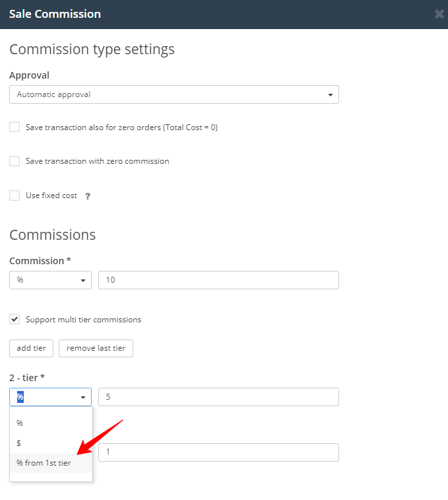Choose the $ option in the open list
448x500 pixels.
(19, 443)
